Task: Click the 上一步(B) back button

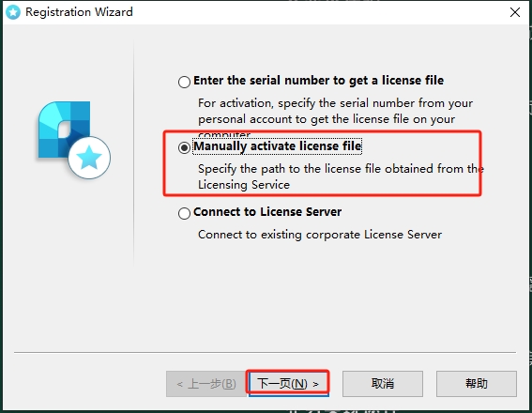Action: tap(206, 384)
